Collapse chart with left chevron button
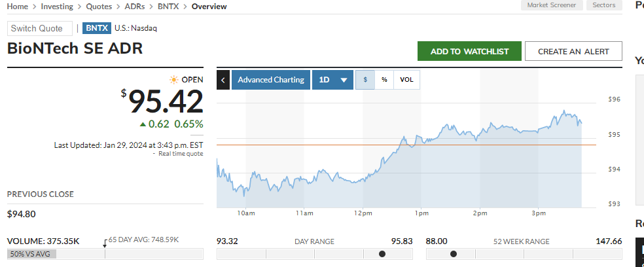 click(223, 80)
